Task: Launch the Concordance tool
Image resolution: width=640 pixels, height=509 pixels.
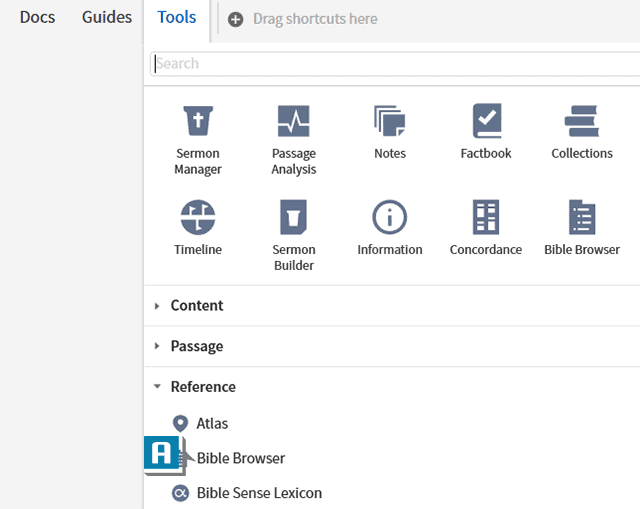Action: (486, 228)
